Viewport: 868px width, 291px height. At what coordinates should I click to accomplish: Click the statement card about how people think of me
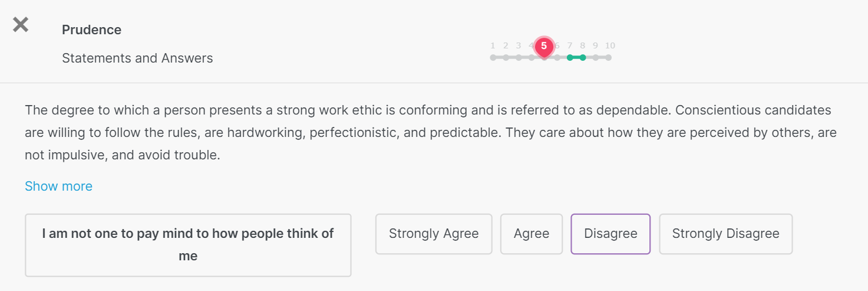[x=188, y=245]
